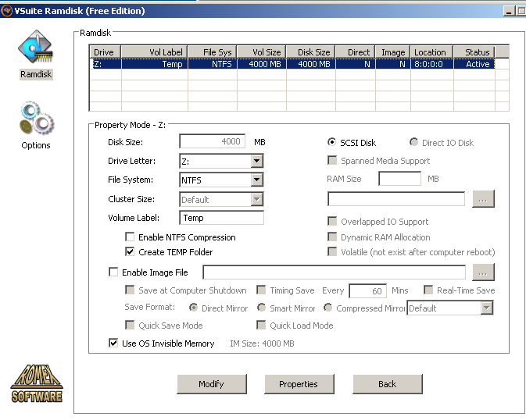Toggle Overlapped IO Support checkbox
The height and width of the screenshot is (420, 526).
tap(332, 221)
